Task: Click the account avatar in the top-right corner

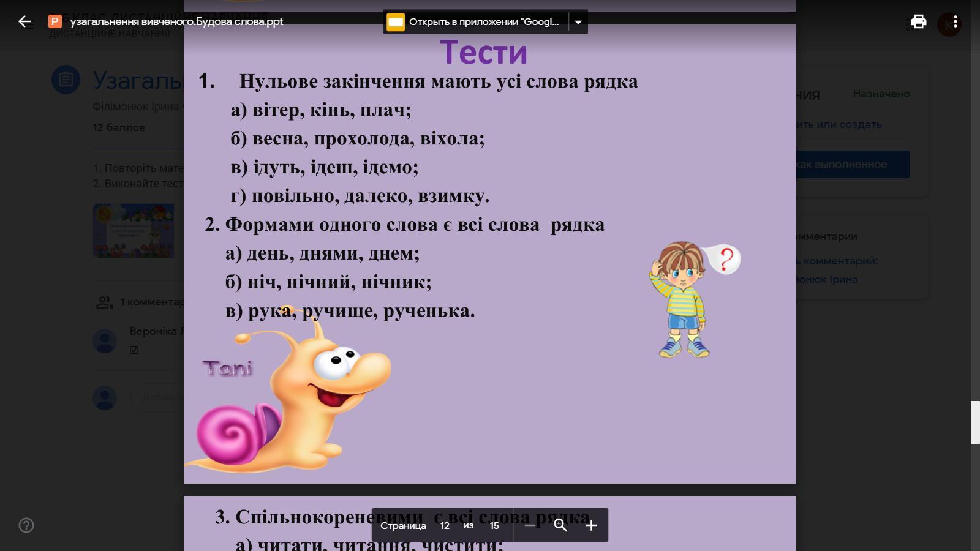Action: click(x=950, y=24)
